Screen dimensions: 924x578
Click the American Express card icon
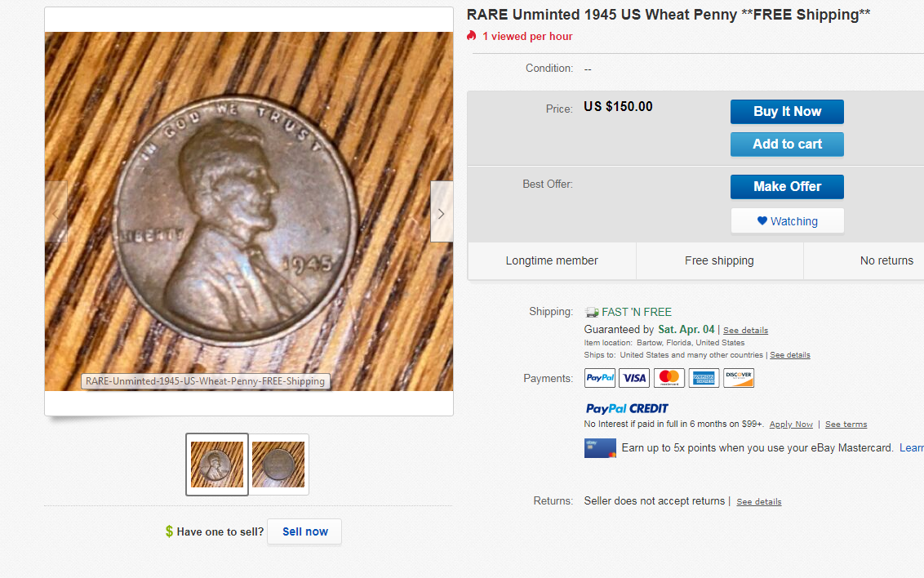tap(704, 378)
